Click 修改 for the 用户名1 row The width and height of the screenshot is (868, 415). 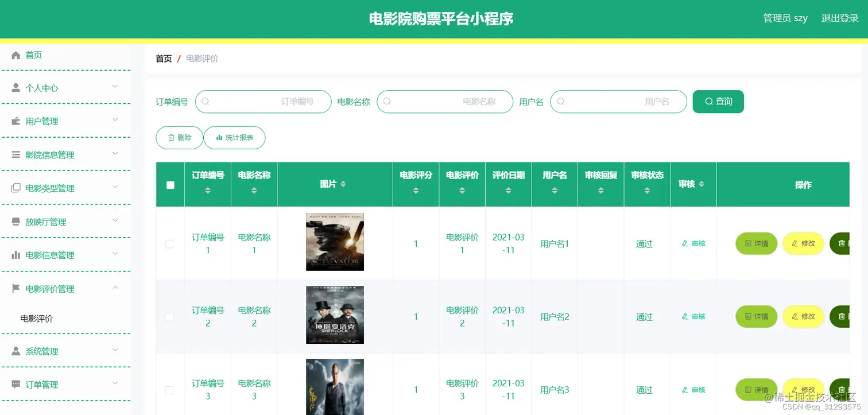click(803, 243)
